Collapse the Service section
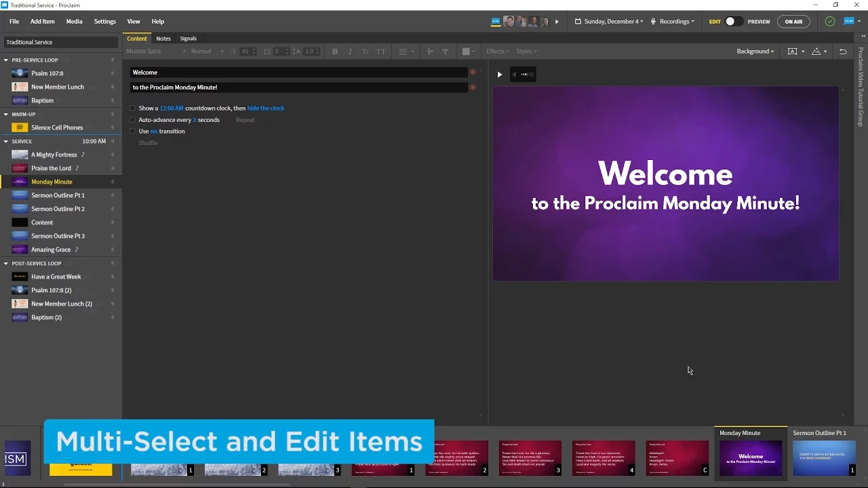The height and width of the screenshot is (488, 868). click(6, 141)
